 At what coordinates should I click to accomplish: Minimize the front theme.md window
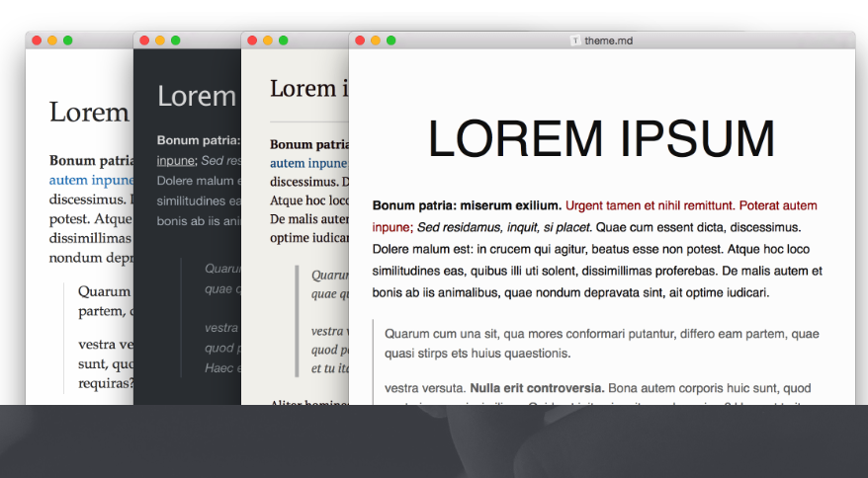pos(376,40)
